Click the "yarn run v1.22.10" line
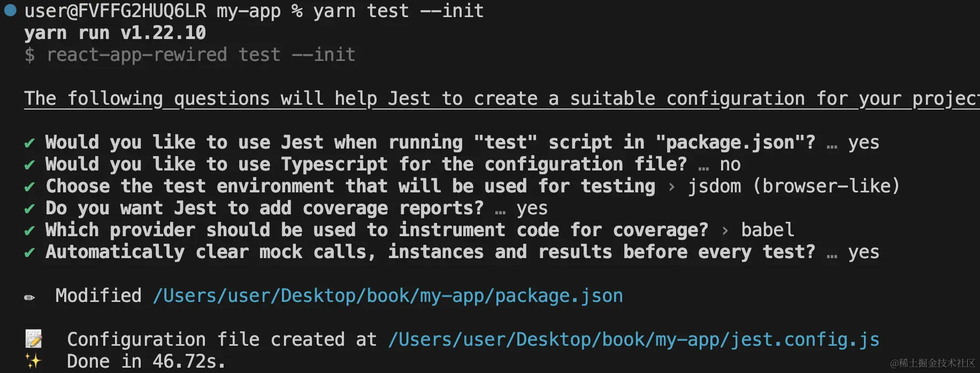980x373 pixels. tap(115, 33)
